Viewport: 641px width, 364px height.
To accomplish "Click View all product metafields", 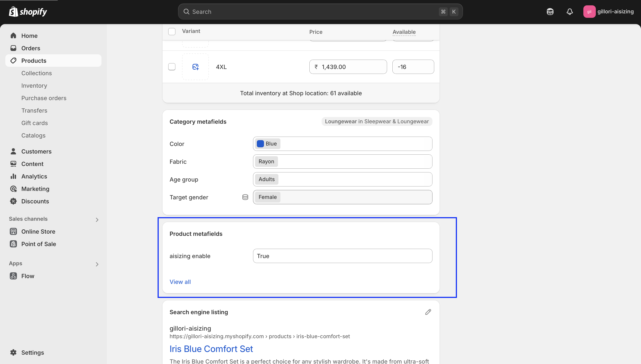I will click(180, 282).
